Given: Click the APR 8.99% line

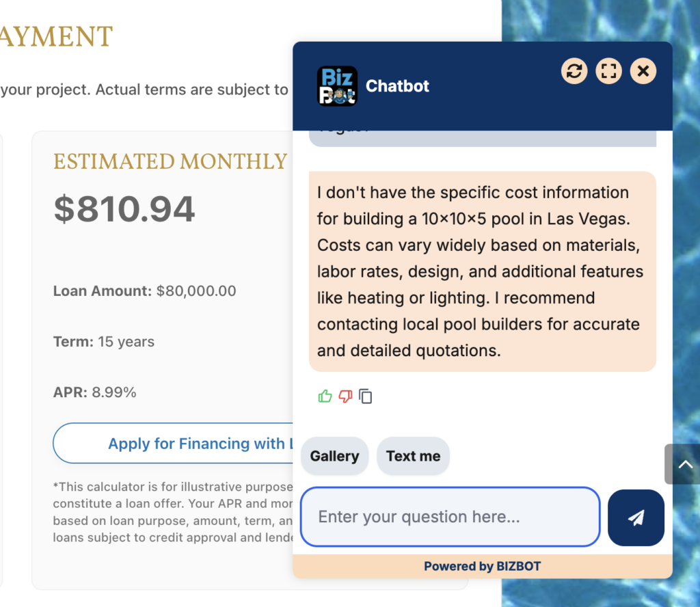Looking at the screenshot, I should (95, 392).
